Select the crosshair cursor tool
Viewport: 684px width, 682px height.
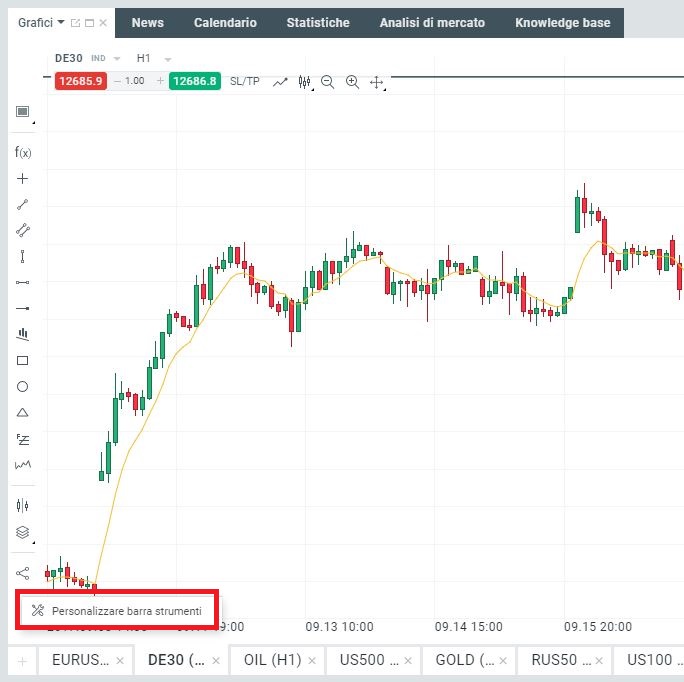[23, 179]
